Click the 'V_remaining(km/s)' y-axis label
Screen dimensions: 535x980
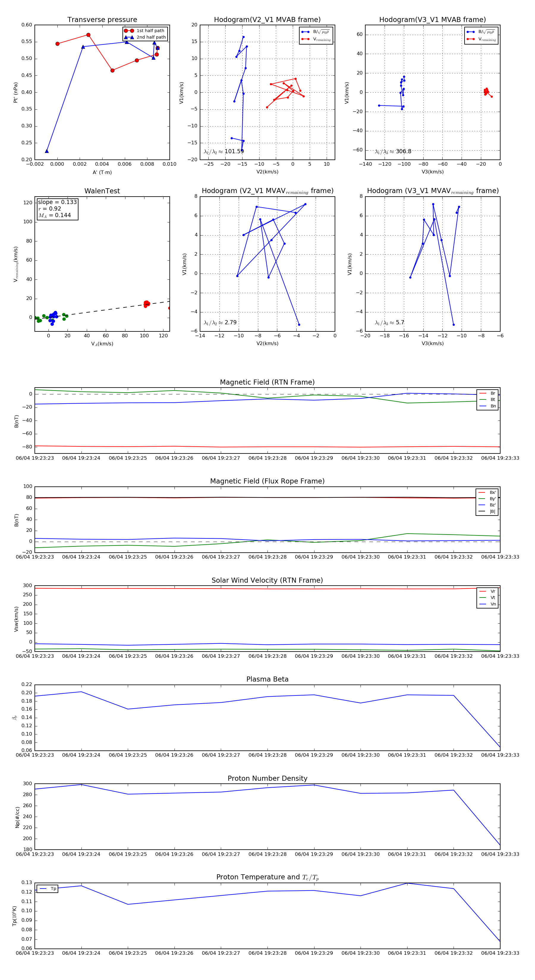[16, 264]
